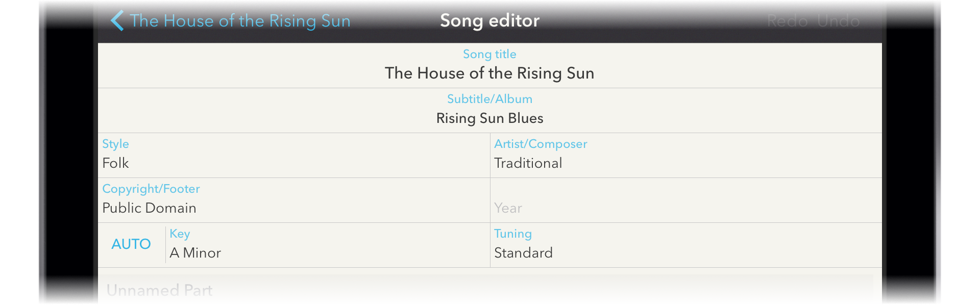Edit the Rising Sun Blues subtitle field

(489, 118)
